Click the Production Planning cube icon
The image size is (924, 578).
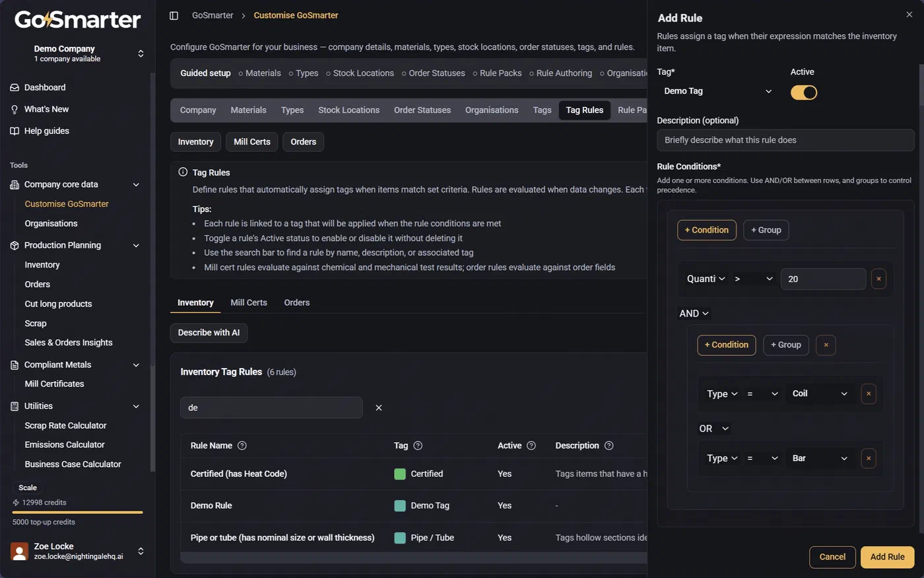tap(15, 246)
